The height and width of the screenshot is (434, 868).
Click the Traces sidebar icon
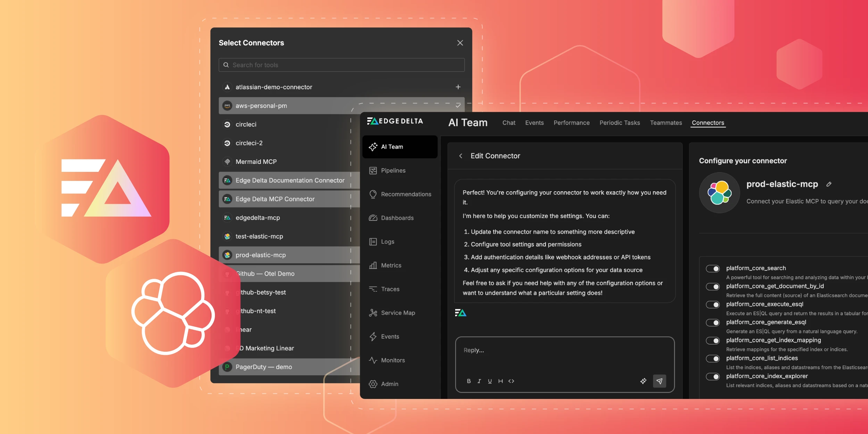coord(373,289)
